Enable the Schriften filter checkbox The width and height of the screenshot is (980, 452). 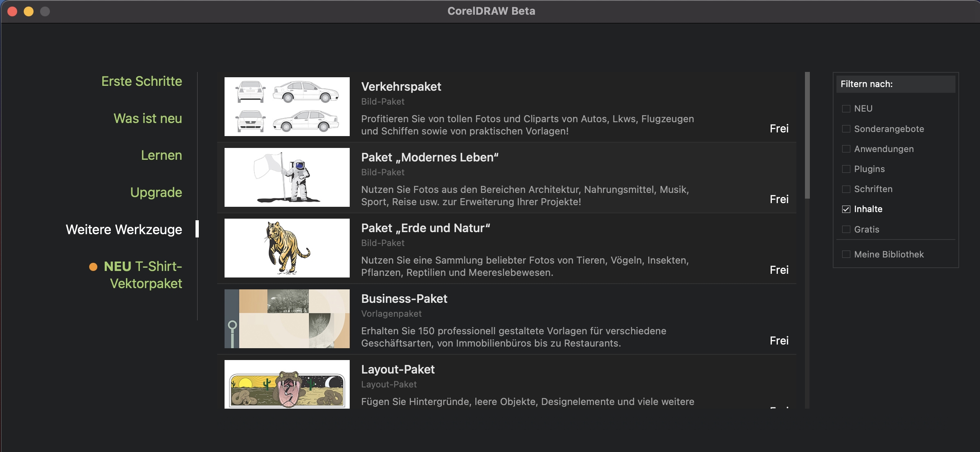coord(846,189)
